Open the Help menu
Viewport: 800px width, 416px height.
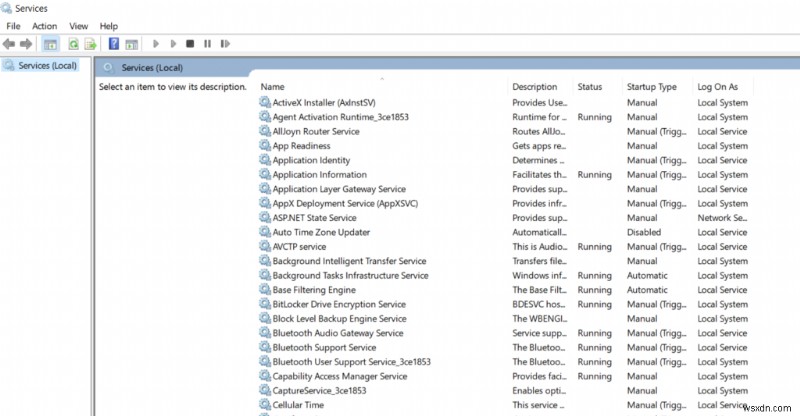109,26
